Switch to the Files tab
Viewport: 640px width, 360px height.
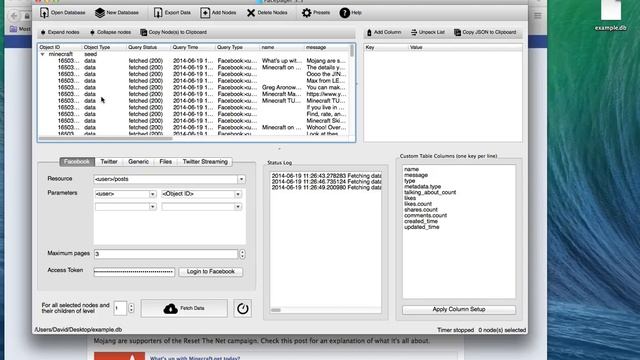coord(165,162)
